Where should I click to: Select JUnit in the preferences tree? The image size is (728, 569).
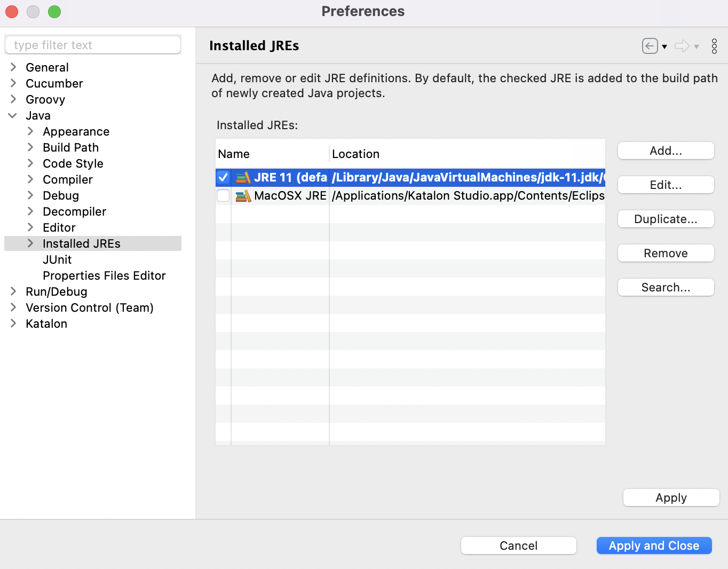[x=57, y=260]
